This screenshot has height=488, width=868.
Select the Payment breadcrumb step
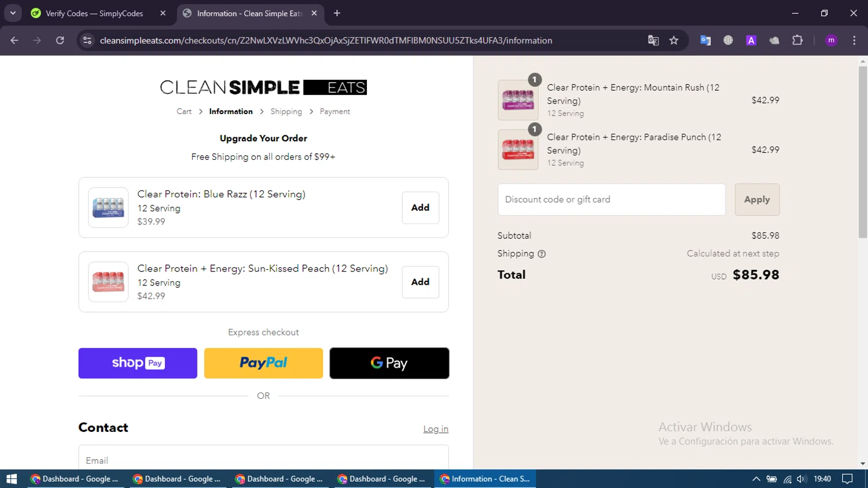[x=334, y=112]
